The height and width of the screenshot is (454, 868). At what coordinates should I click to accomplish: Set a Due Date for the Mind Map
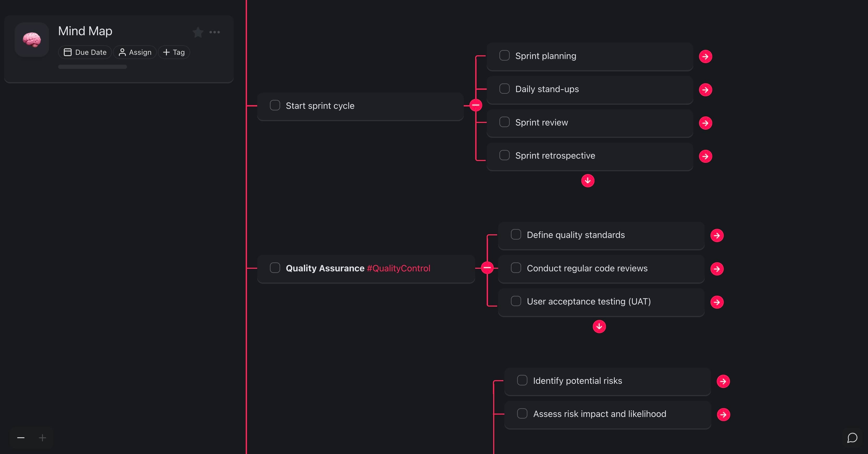[x=85, y=52]
